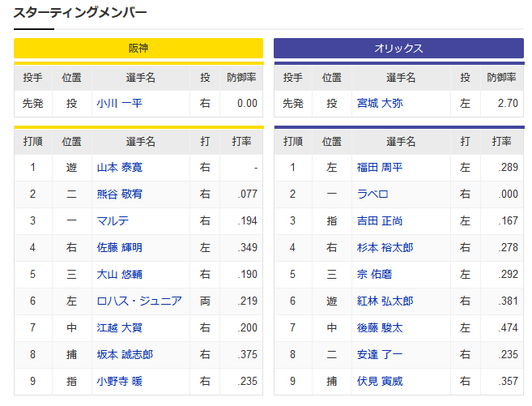Open 吉田 正尚 player page
The width and height of the screenshot is (532, 406).
[x=380, y=221]
